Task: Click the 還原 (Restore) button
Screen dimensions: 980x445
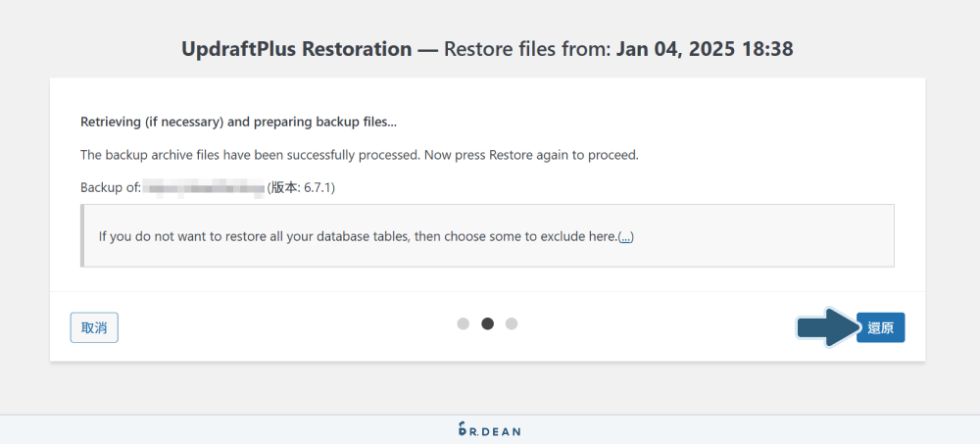Action: point(880,327)
